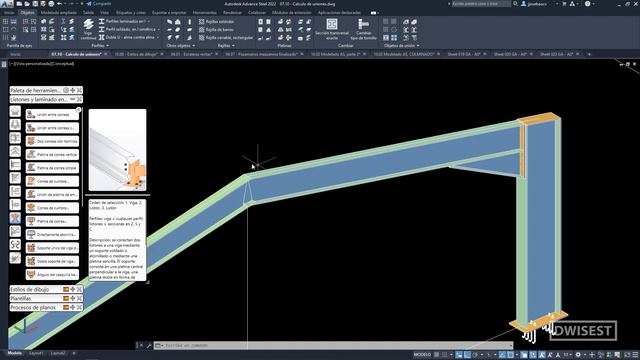This screenshot has width=640, height=360.
Task: Click the search box in title bar
Action: 481,4
